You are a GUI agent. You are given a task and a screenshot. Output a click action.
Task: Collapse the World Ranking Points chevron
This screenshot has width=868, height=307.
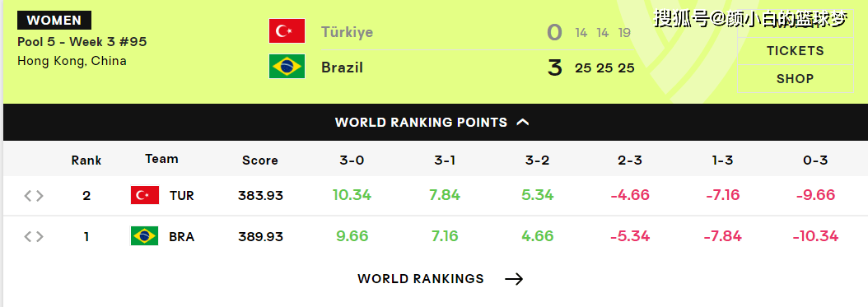523,123
